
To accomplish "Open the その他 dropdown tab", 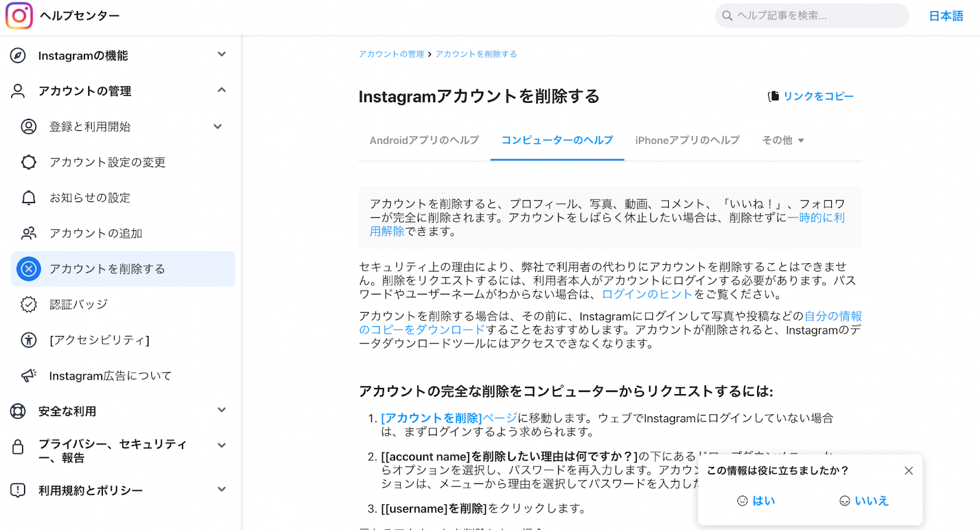I will pos(783,141).
